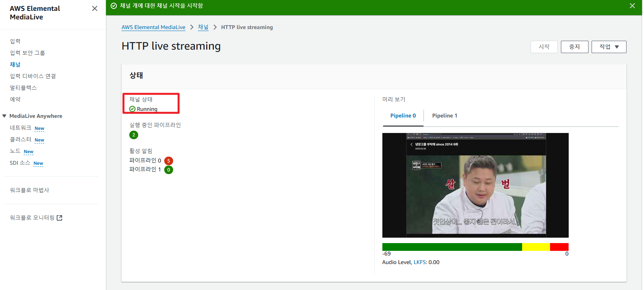This screenshot has height=290, width=644.
Task: Click the 파이프라인 1 alert label
Action: (145, 169)
